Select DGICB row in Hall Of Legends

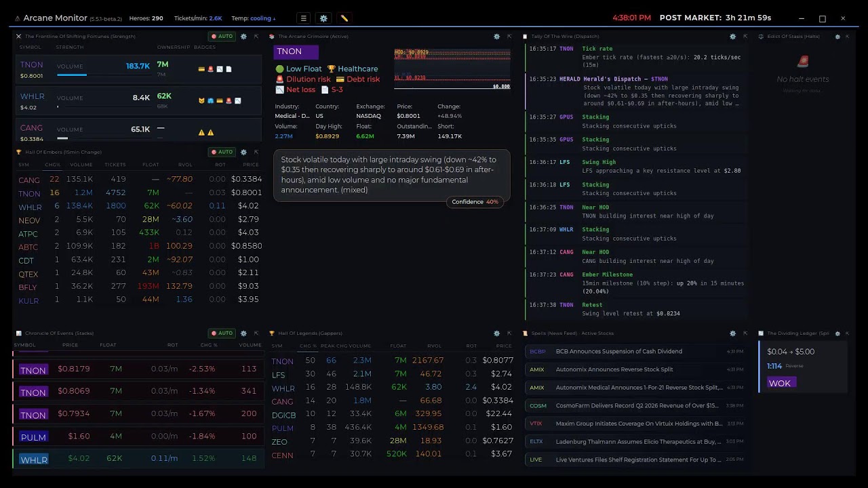(392, 414)
